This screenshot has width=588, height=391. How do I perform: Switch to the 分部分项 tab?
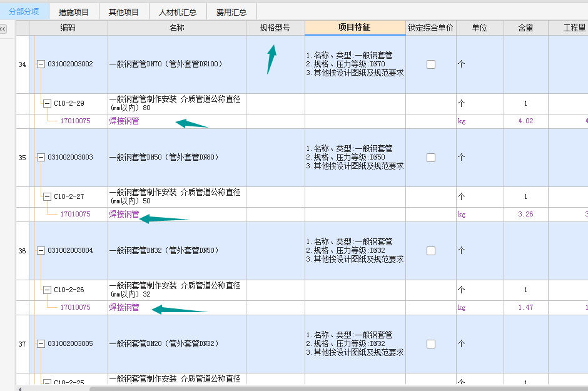tap(24, 12)
